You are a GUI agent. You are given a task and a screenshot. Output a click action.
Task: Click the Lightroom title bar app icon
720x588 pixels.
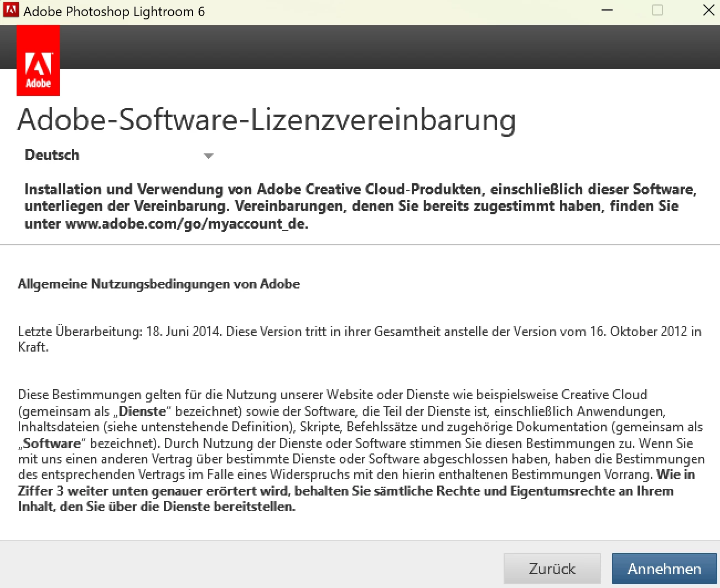11,10
